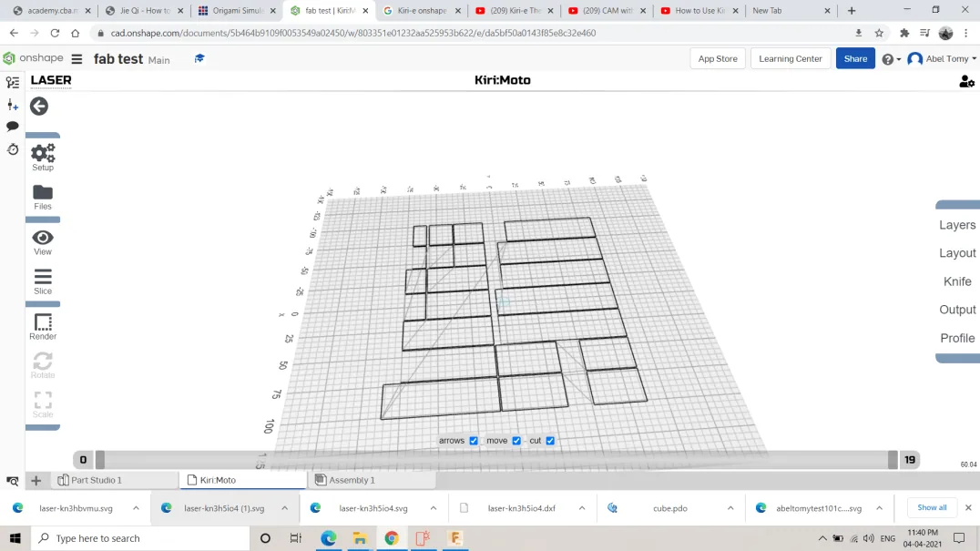Click the Slice icon
This screenshot has height=551, width=980.
click(43, 281)
